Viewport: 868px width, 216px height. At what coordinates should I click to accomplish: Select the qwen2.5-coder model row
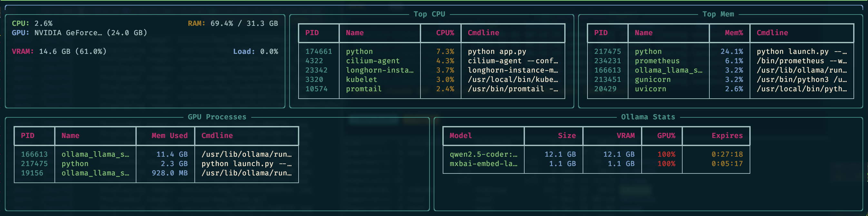click(597, 154)
